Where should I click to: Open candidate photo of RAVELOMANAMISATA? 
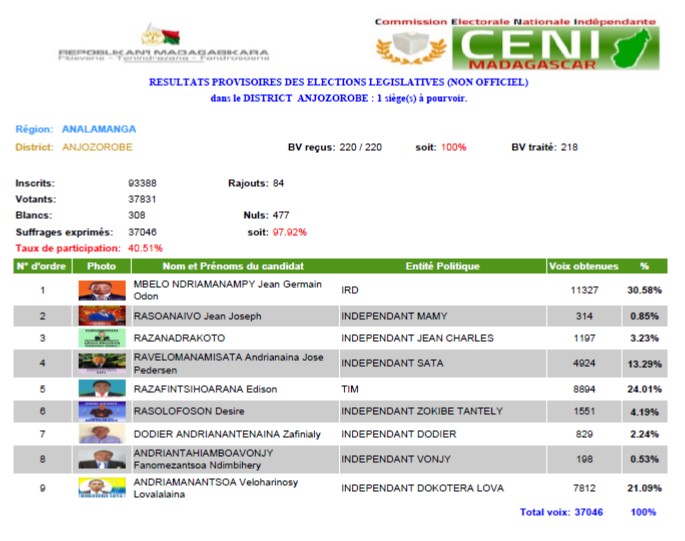pos(102,363)
